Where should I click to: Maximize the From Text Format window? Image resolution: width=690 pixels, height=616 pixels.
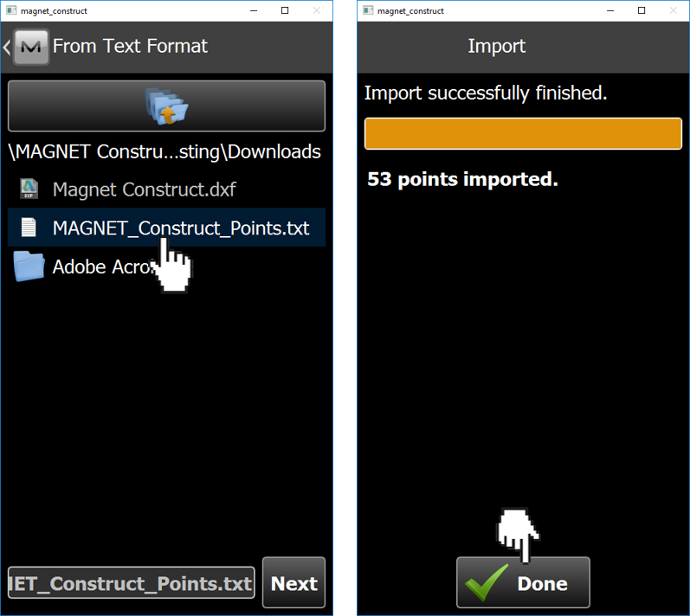[x=285, y=10]
